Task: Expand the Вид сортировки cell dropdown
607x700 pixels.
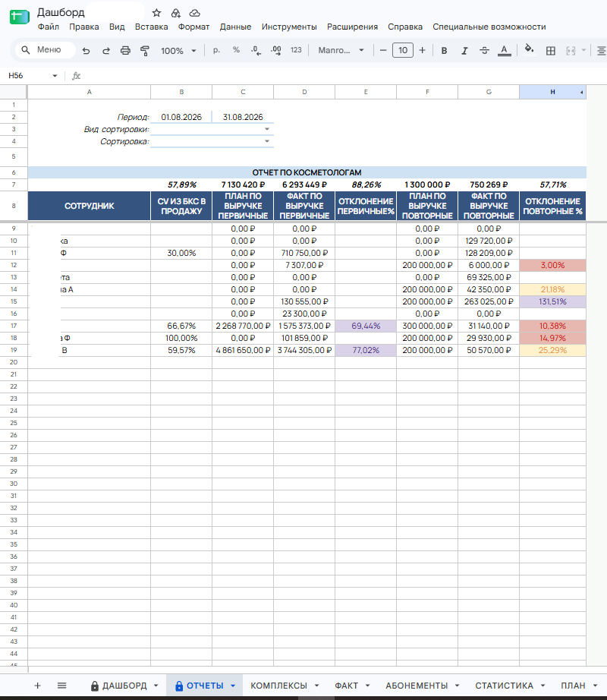Action: pyautogui.click(x=267, y=129)
